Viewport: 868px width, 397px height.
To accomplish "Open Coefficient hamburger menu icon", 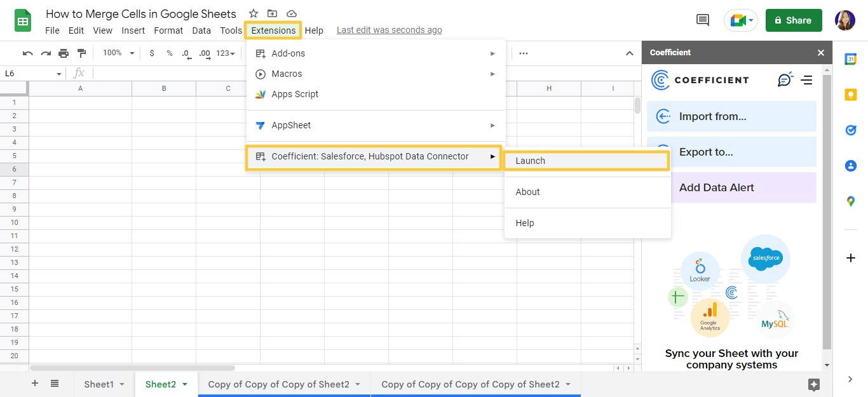I will (807, 80).
